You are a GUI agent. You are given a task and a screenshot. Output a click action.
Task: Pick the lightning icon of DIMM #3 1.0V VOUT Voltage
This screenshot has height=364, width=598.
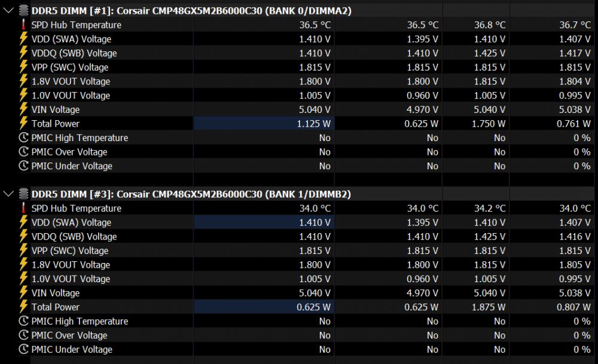click(24, 279)
